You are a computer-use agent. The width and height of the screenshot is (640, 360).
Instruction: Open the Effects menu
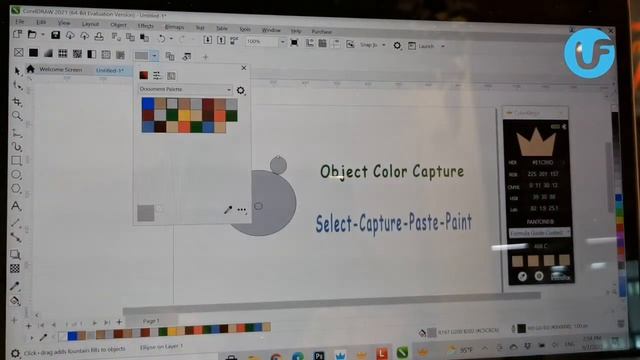point(145,26)
